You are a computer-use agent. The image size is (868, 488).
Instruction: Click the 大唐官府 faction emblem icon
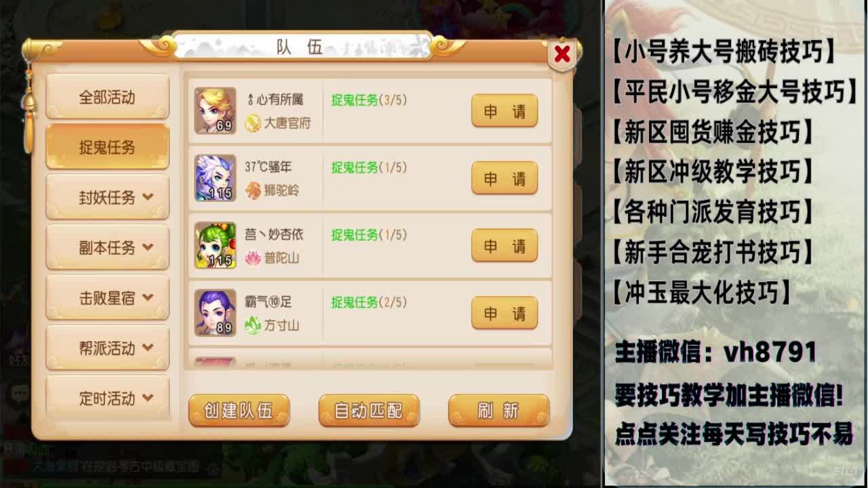253,123
